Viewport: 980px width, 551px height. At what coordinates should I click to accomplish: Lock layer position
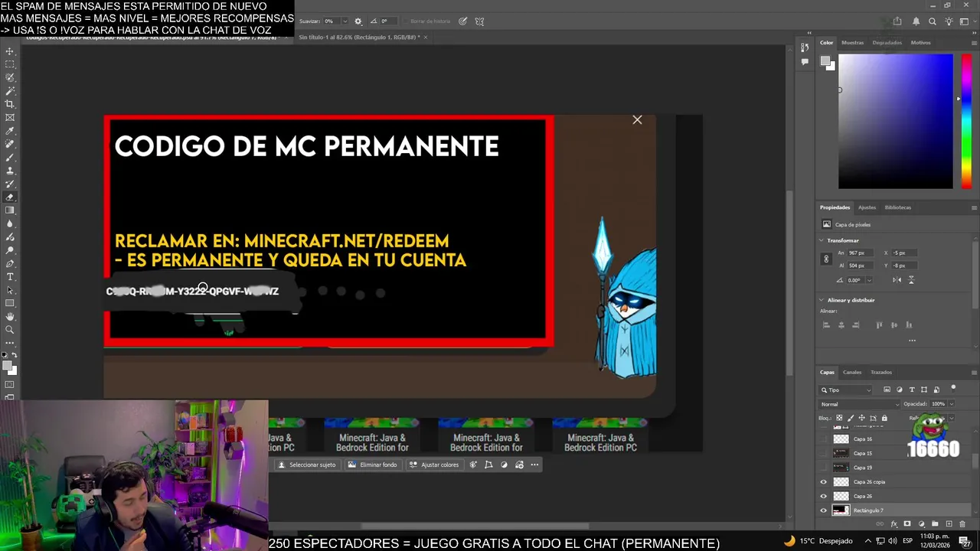pos(861,418)
